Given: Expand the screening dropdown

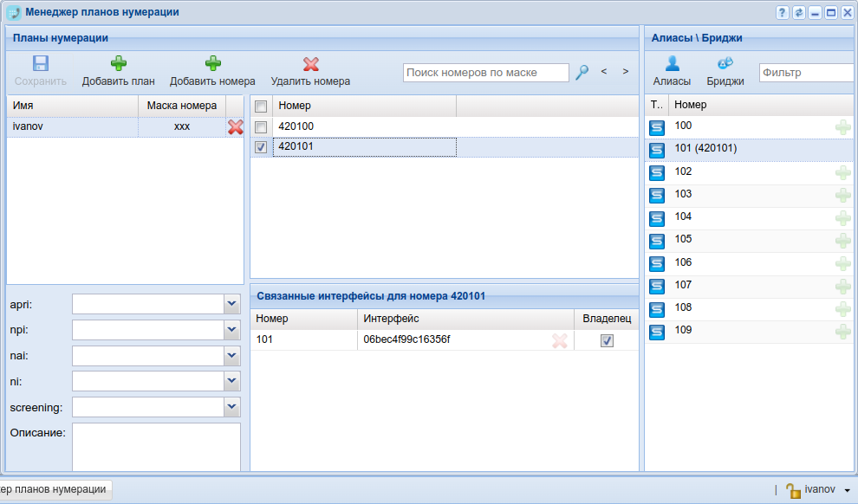Looking at the screenshot, I should (231, 407).
